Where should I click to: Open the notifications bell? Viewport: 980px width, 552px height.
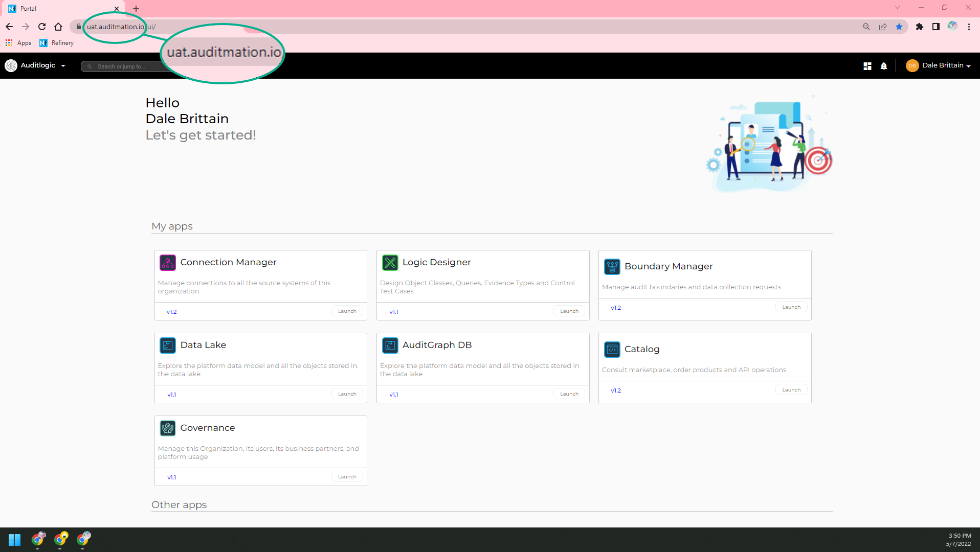883,66
